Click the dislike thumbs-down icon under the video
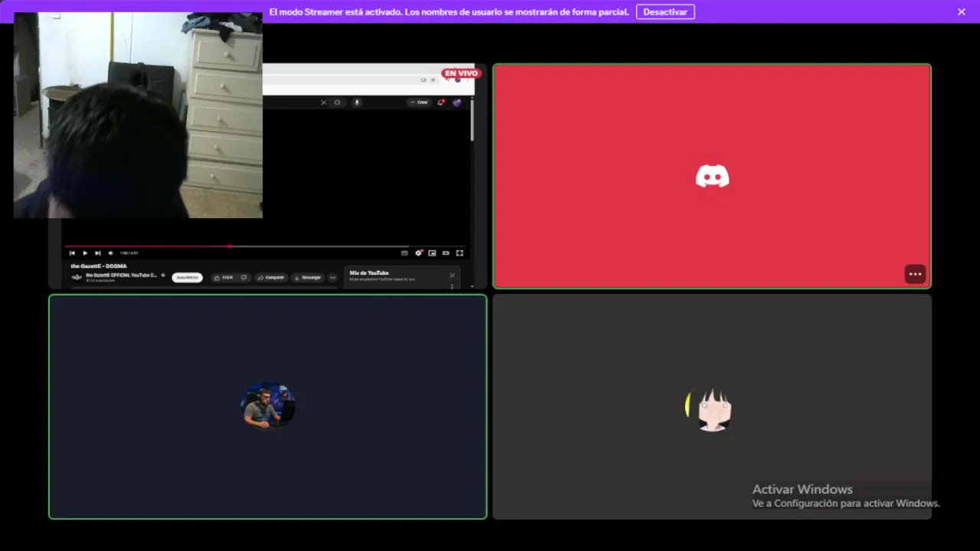The width and height of the screenshot is (980, 551). click(244, 277)
